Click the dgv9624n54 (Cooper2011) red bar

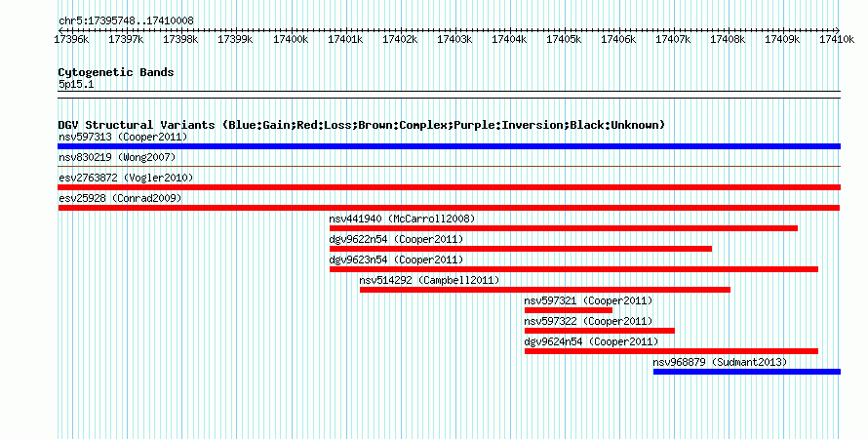(672, 351)
